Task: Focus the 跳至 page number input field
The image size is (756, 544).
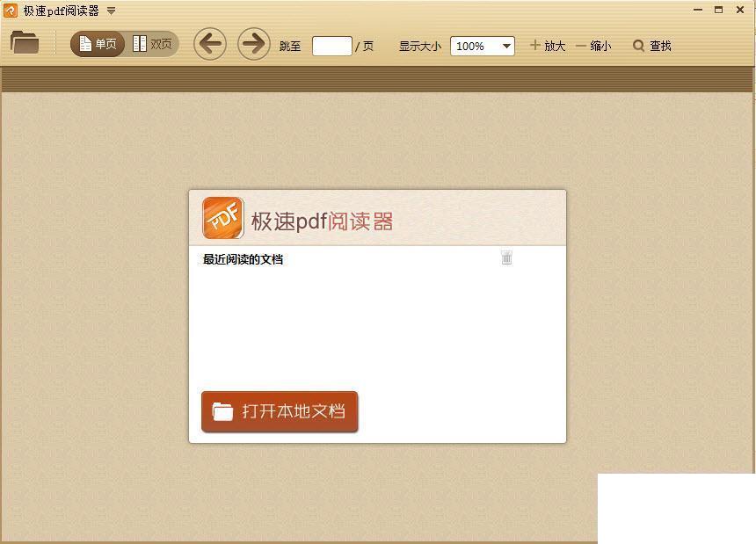Action: pyautogui.click(x=332, y=47)
